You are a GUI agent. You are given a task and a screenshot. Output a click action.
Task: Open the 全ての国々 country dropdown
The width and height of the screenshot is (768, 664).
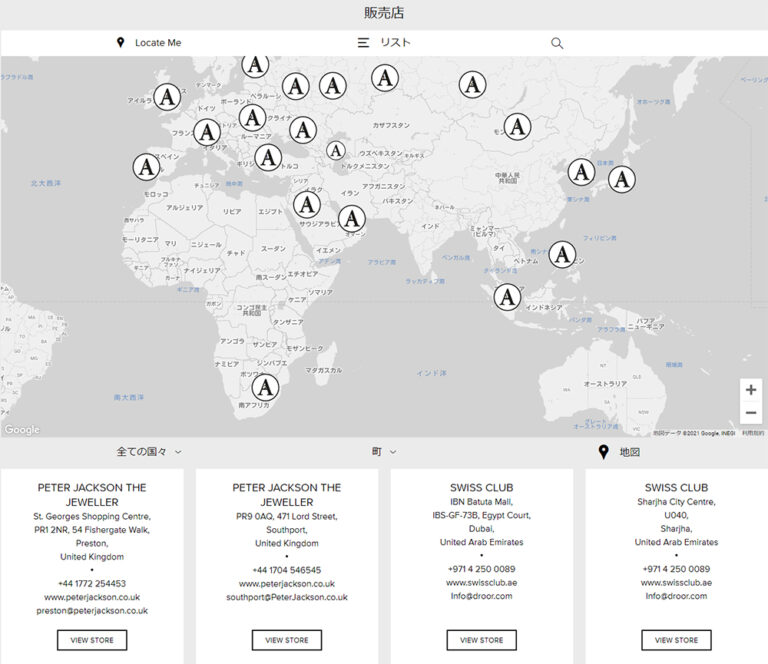tap(149, 451)
